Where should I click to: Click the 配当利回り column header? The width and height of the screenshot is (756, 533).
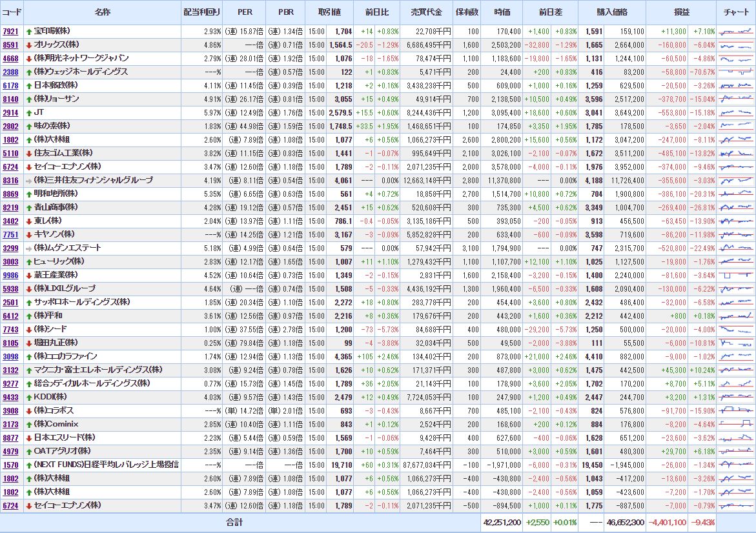(x=201, y=12)
